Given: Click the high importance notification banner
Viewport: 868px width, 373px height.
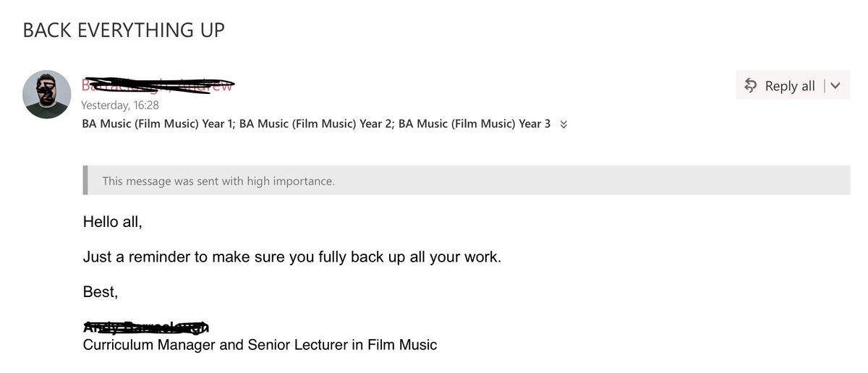Looking at the screenshot, I should coord(467,181).
